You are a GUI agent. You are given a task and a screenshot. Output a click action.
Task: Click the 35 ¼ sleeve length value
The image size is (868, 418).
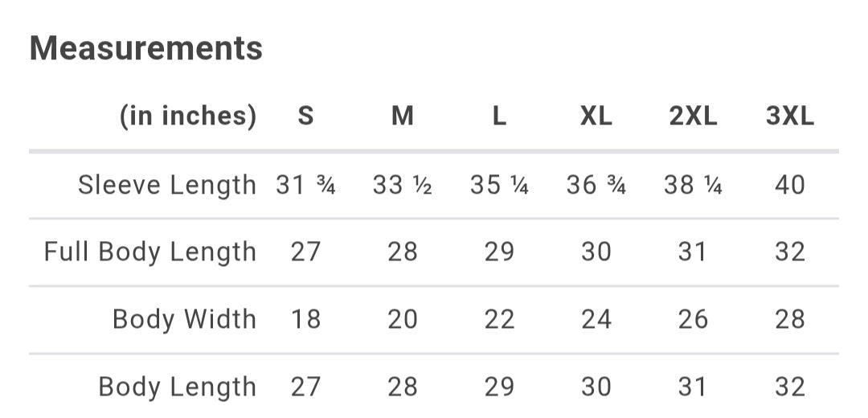coord(499,186)
